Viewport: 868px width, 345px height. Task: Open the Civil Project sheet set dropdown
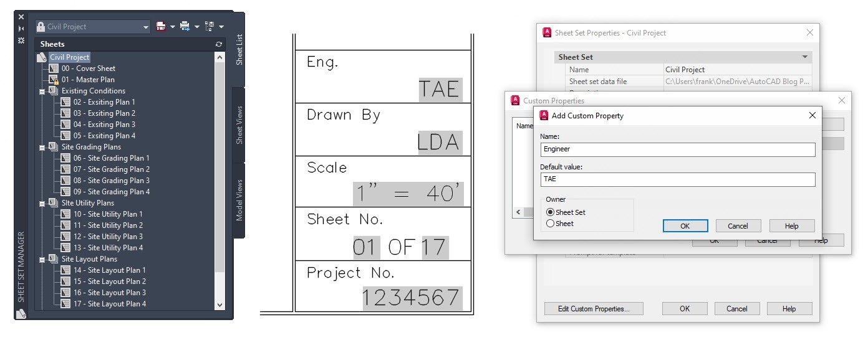pyautogui.click(x=146, y=27)
